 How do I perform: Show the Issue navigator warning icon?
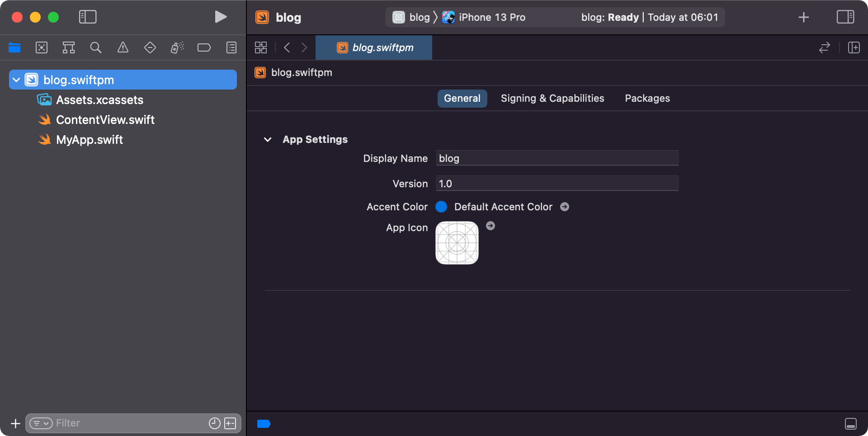123,47
